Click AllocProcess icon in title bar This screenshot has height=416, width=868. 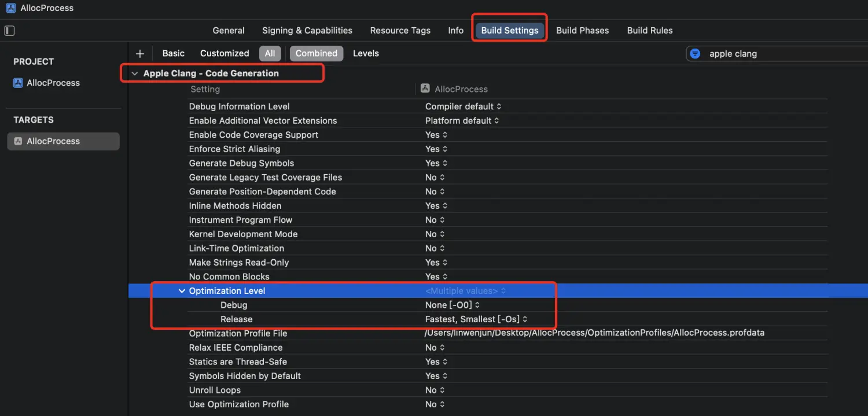tap(10, 8)
